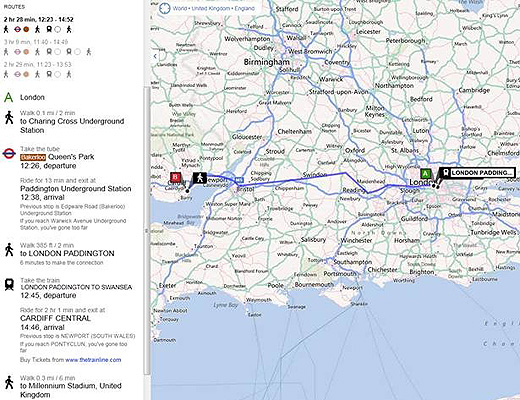This screenshot has height=400, width=520.
Task: Click the directions panel vertical scrollbar
Action: tap(147, 230)
